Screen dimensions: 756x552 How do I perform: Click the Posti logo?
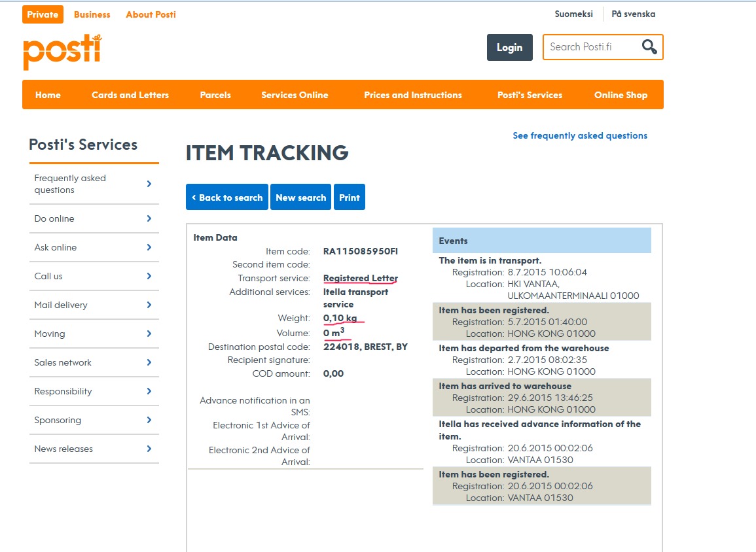(x=63, y=52)
